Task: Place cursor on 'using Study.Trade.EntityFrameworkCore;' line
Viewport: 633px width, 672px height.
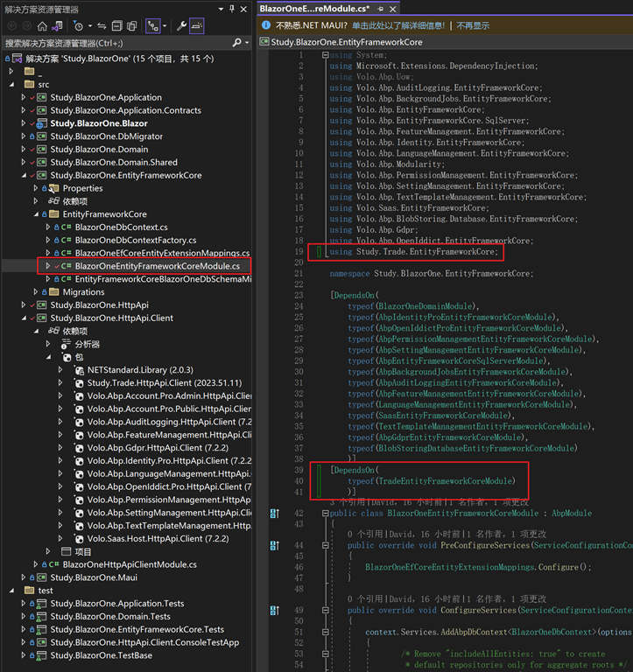Action: click(x=414, y=252)
